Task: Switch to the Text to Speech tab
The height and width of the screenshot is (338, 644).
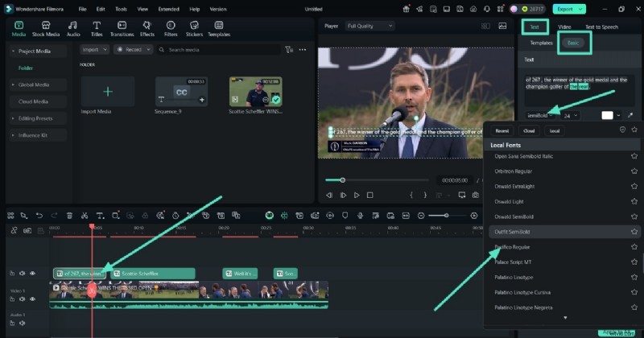Action: [x=601, y=27]
